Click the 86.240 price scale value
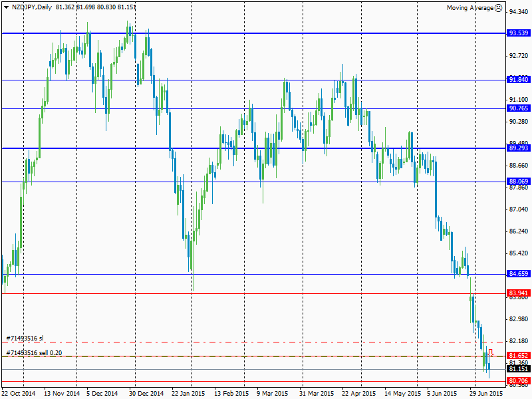The width and height of the screenshot is (532, 399). point(519,231)
